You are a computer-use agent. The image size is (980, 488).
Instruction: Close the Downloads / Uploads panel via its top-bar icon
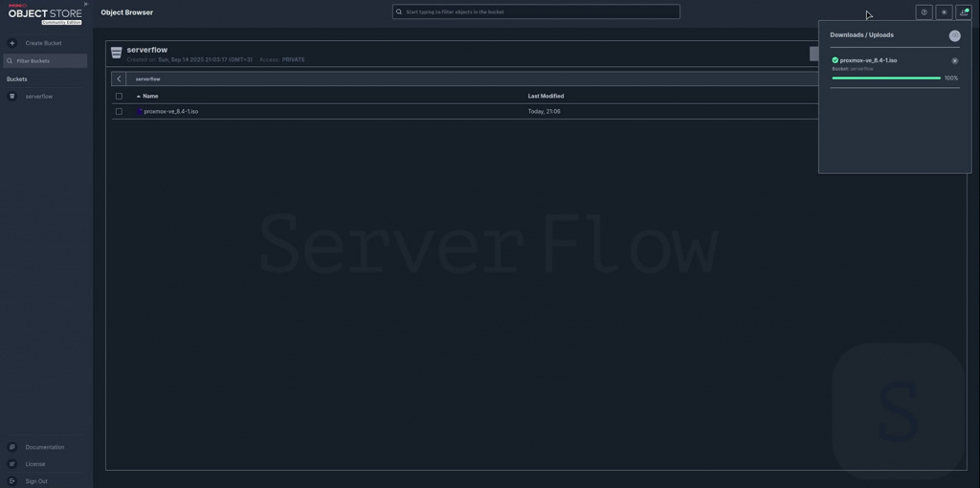(964, 12)
